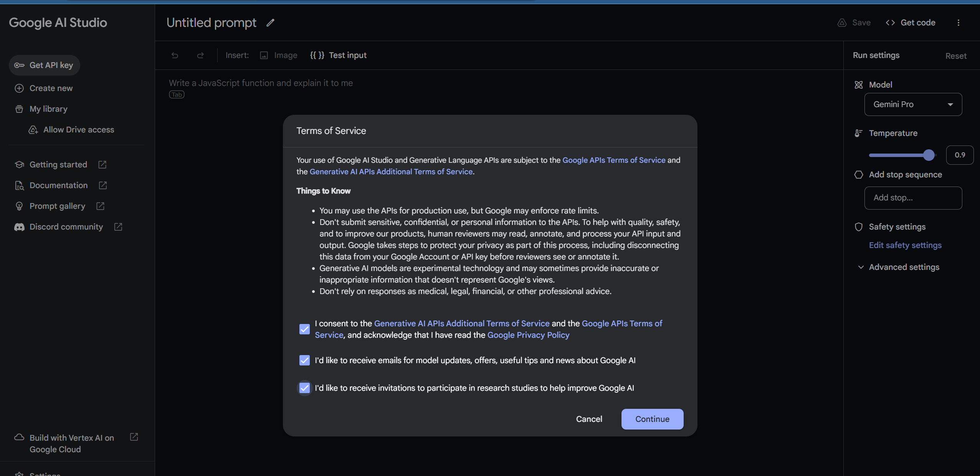Insert a Test input placeholder
The width and height of the screenshot is (980, 476).
click(x=339, y=55)
